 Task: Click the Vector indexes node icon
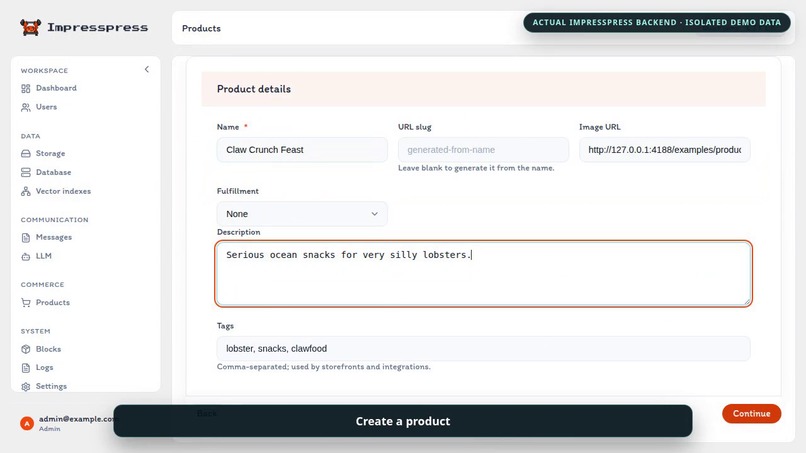(x=26, y=191)
